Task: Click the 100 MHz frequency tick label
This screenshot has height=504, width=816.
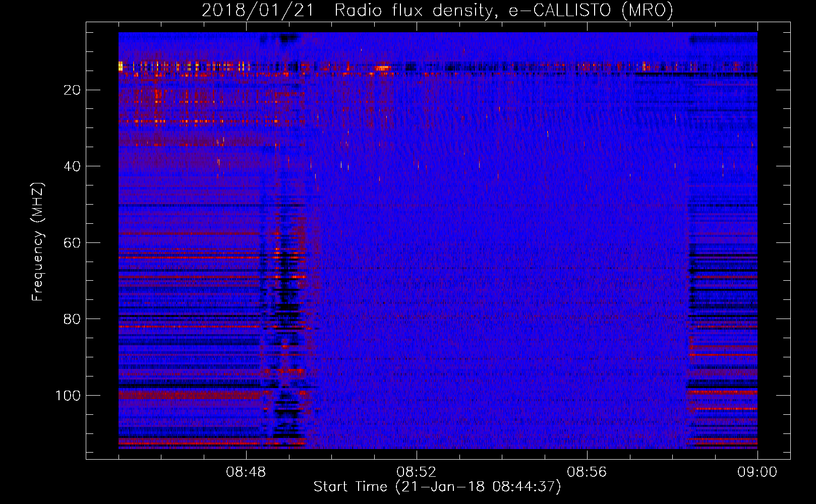Action: pyautogui.click(x=68, y=396)
